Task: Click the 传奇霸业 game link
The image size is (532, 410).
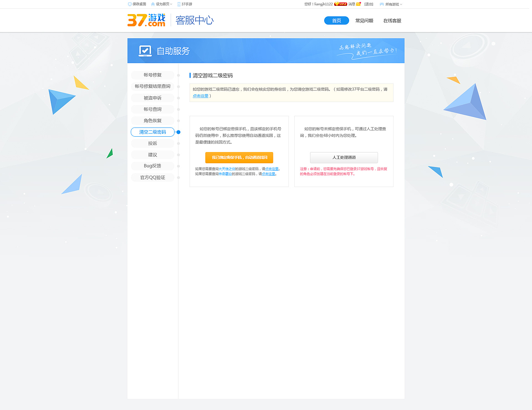Action: (225, 174)
